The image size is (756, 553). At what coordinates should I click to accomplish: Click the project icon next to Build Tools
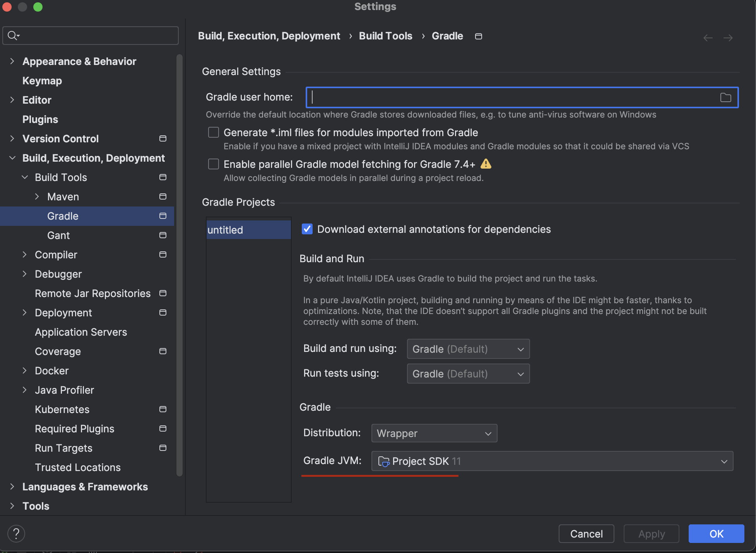point(163,177)
